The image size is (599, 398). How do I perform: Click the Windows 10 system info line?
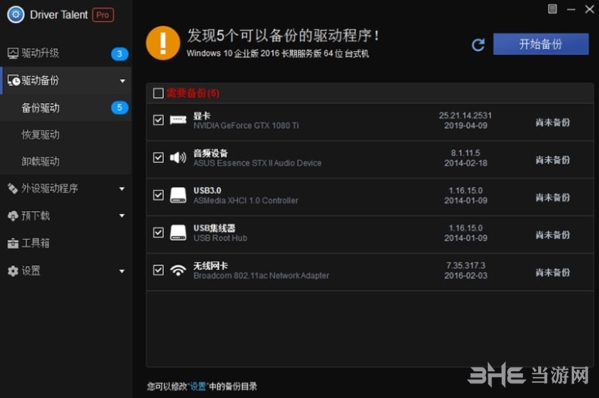click(x=278, y=53)
